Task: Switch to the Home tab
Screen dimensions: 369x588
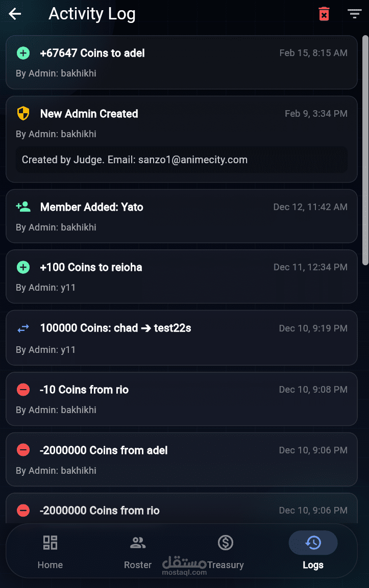Action: pos(50,552)
